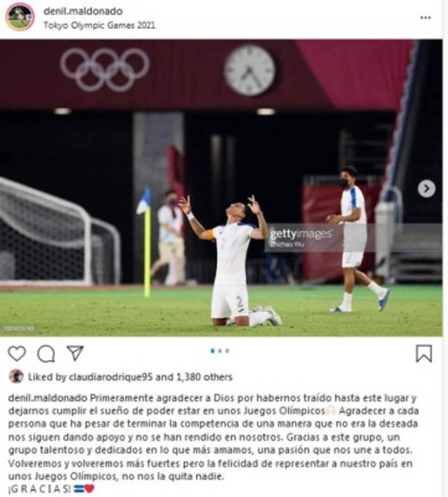448x497 pixels.
Task: Open denil.maldonado username in header
Action: (83, 11)
